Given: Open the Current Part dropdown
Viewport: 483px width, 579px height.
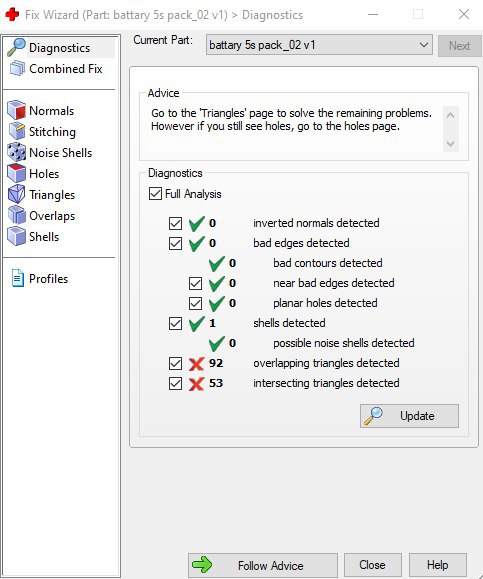Looking at the screenshot, I should 319,45.
